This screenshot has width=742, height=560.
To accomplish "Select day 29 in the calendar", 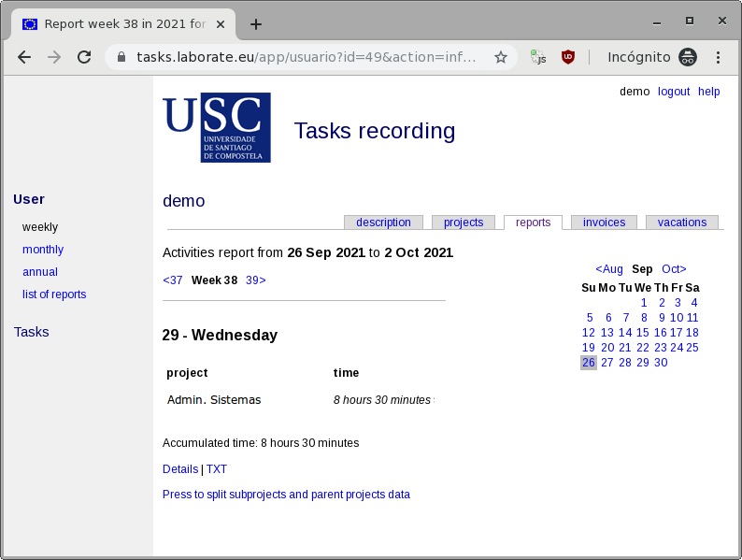I will point(643,363).
